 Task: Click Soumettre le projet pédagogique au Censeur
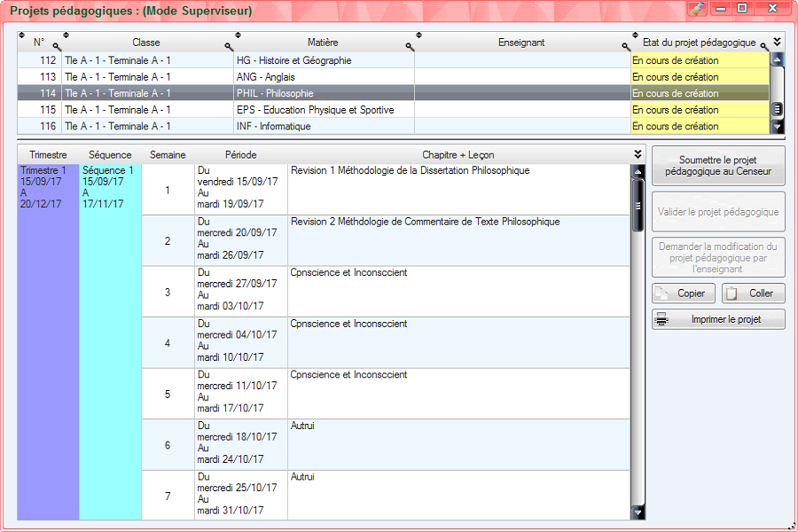pyautogui.click(x=718, y=166)
